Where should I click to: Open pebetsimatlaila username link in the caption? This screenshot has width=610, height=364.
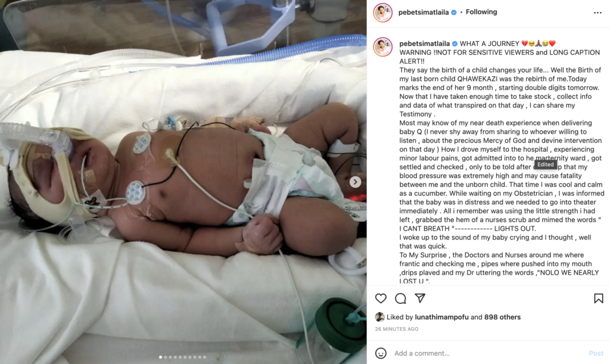point(424,43)
